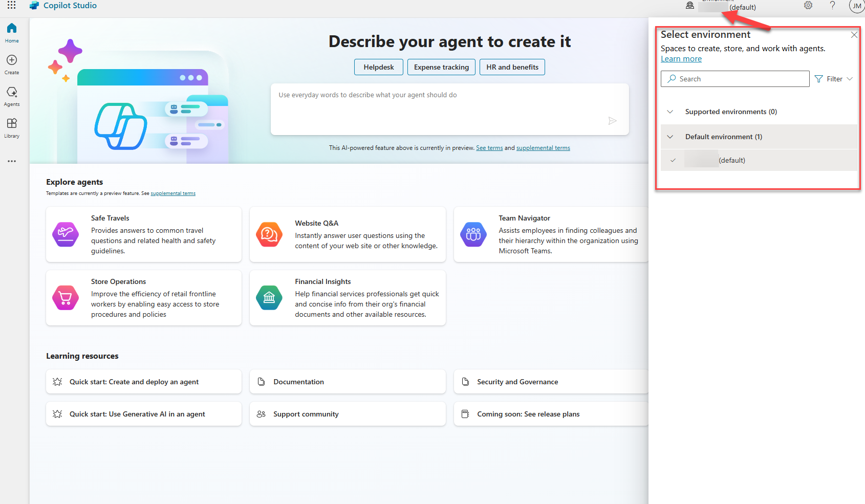Open the See terms link
The height and width of the screenshot is (504, 865).
coord(489,148)
